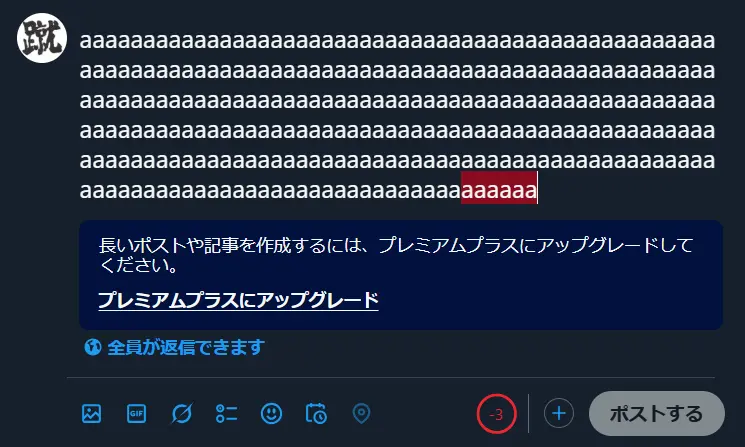745x447 pixels.
Task: Select the Grok enhance icon
Action: click(x=181, y=413)
